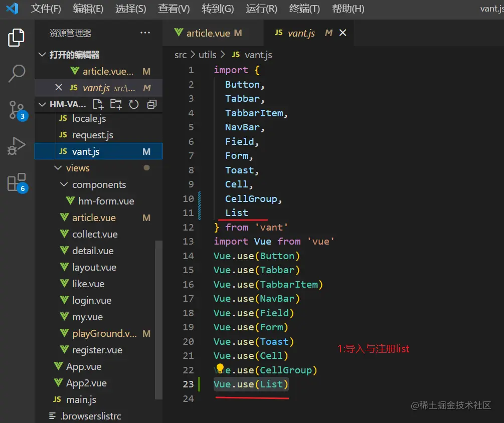Create a new folder in HM-VA project

pos(116,104)
